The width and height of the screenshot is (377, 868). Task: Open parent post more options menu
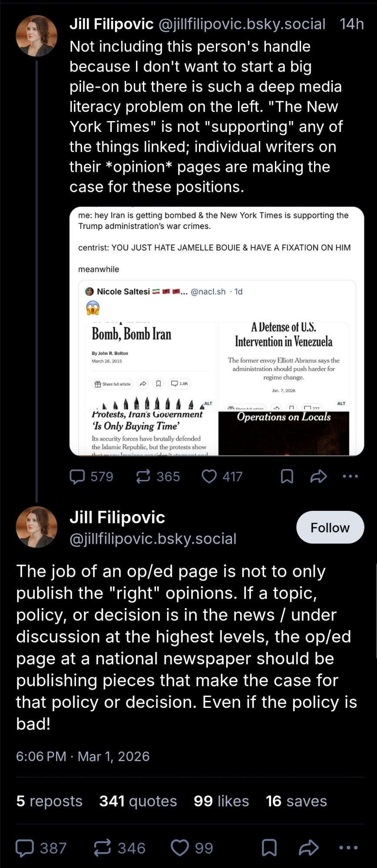click(350, 477)
